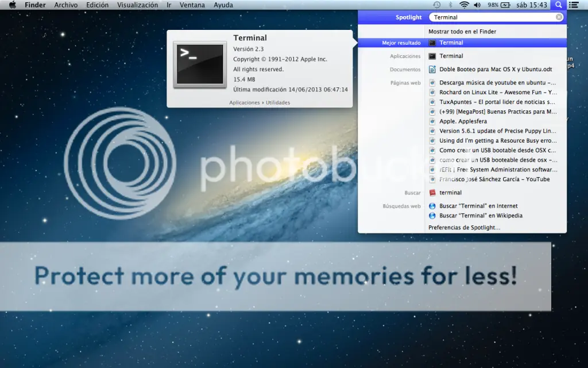The image size is (588, 368).
Task: Click the web page icon beside Apple. Applesfera
Action: coord(432,121)
